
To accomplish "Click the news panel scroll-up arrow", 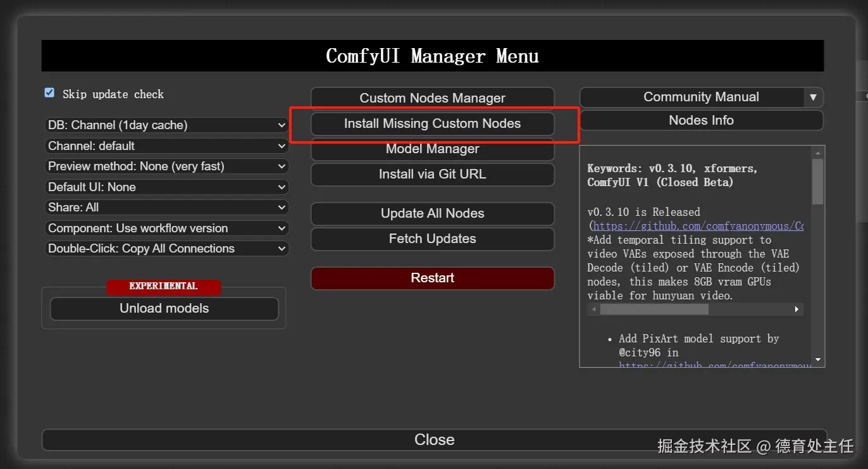I will click(818, 153).
